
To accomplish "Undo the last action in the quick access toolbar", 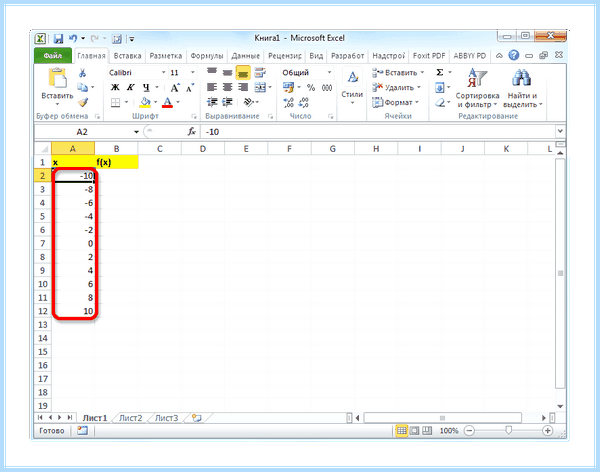I will 73,38.
